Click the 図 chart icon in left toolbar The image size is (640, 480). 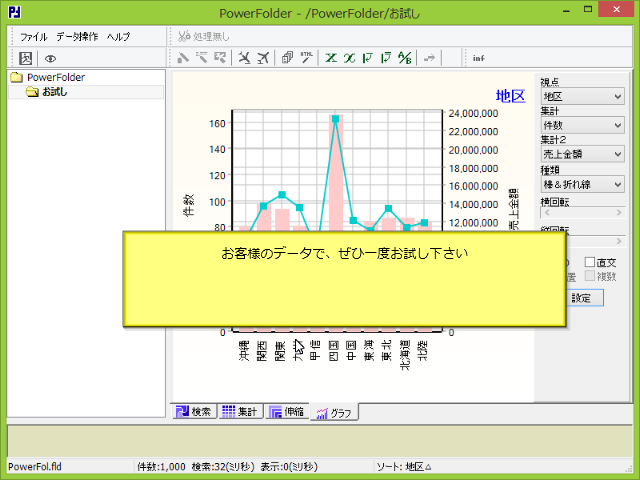tap(25, 58)
